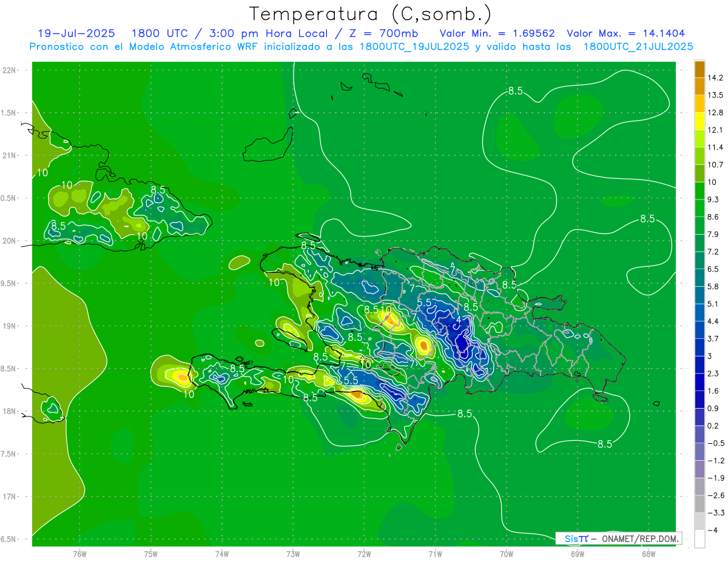The width and height of the screenshot is (728, 562).
Task: Click the '21N' latitude axis label
Action: [8, 155]
